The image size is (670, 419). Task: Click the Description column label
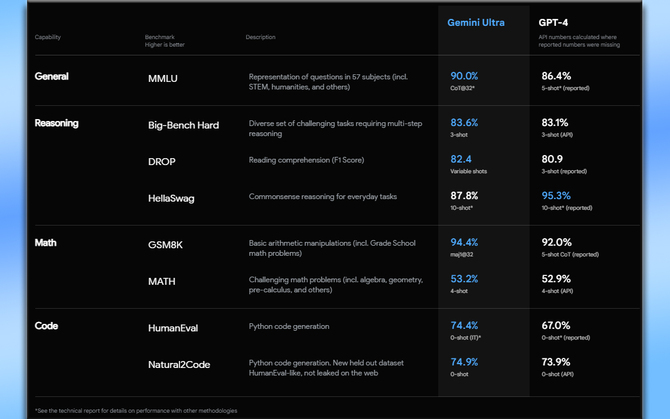point(260,37)
